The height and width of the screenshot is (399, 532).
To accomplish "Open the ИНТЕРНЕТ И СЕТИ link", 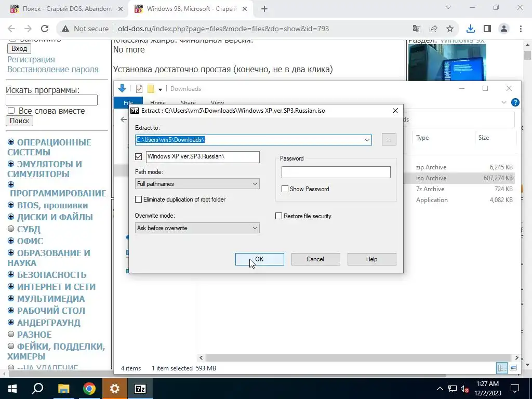I will (56, 287).
